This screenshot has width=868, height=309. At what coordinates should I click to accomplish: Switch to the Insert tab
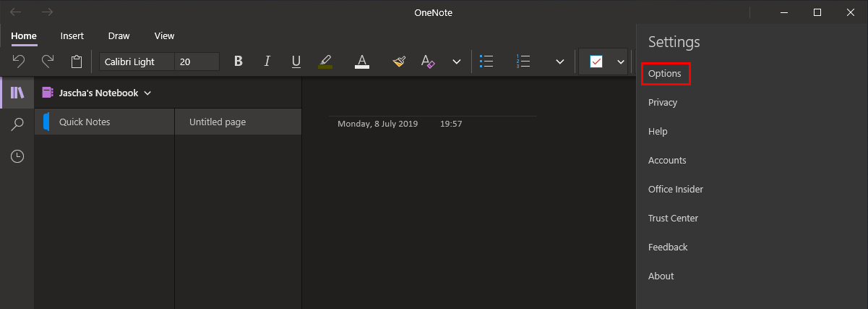[72, 35]
